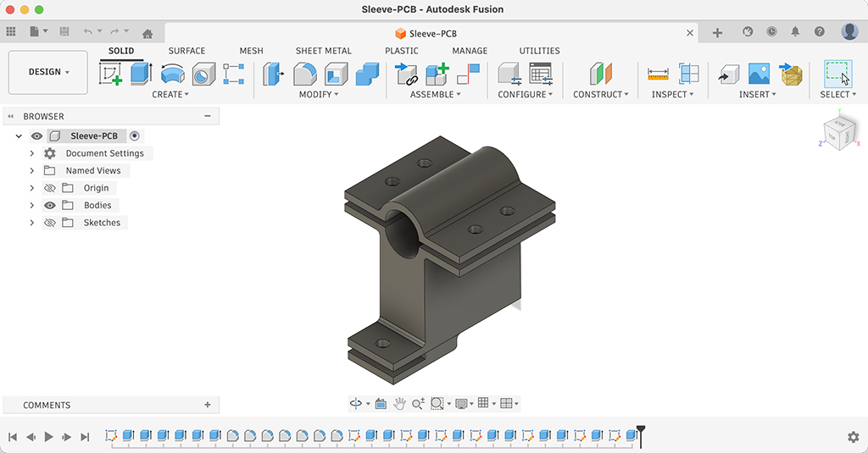Image resolution: width=868 pixels, height=453 pixels.
Task: Select the Press Pull tool
Action: click(273, 74)
